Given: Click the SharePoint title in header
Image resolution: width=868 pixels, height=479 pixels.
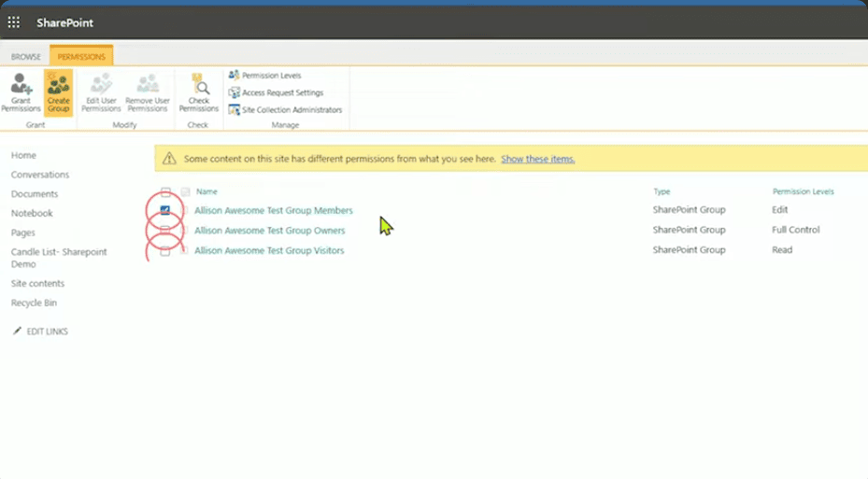Looking at the screenshot, I should coord(64,22).
